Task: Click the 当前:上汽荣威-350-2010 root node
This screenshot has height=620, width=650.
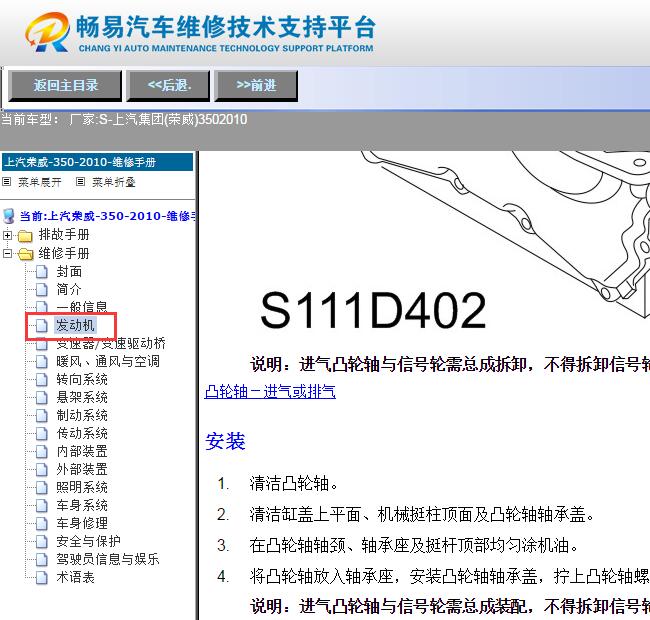Action: pyautogui.click(x=107, y=216)
